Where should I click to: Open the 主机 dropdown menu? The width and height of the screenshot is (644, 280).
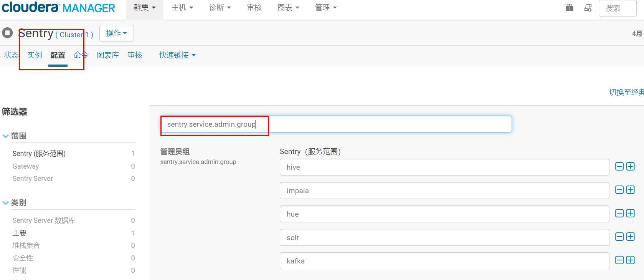[182, 8]
